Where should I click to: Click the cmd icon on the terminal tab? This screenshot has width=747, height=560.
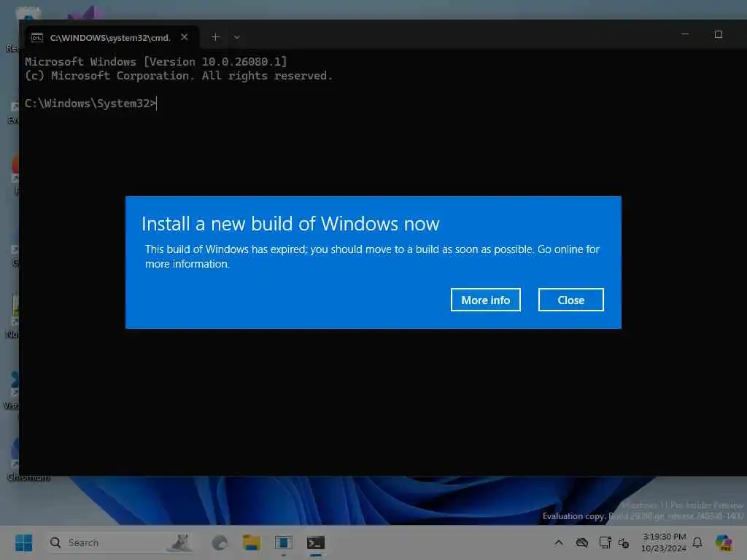(36, 38)
